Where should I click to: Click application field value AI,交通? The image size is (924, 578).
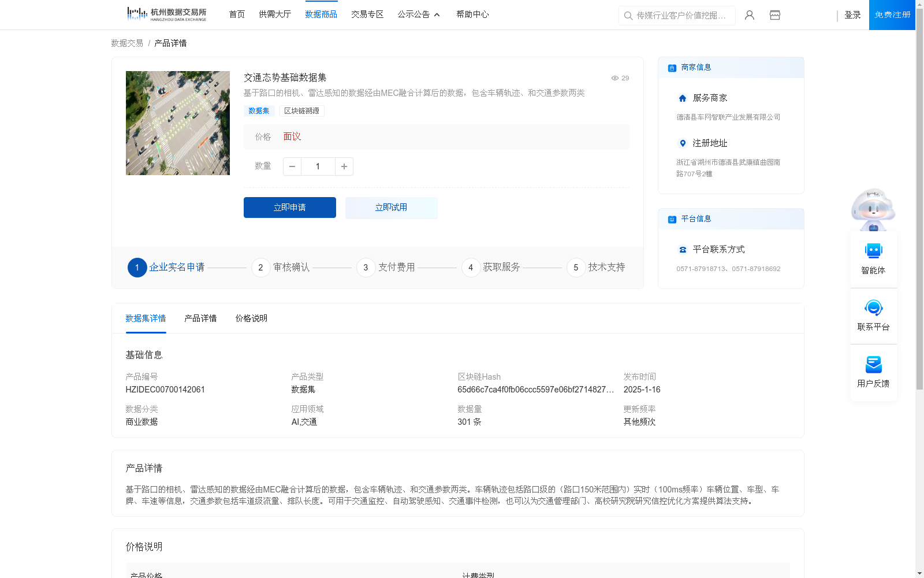coord(304,422)
